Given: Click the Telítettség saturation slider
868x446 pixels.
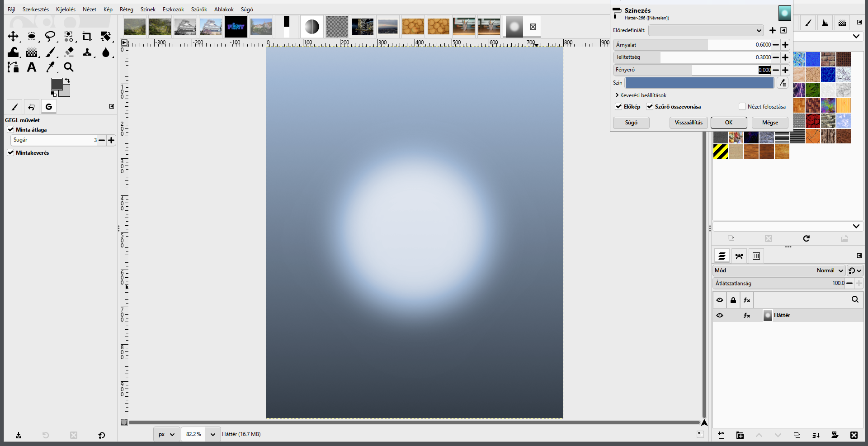Looking at the screenshot, I should click(x=692, y=57).
